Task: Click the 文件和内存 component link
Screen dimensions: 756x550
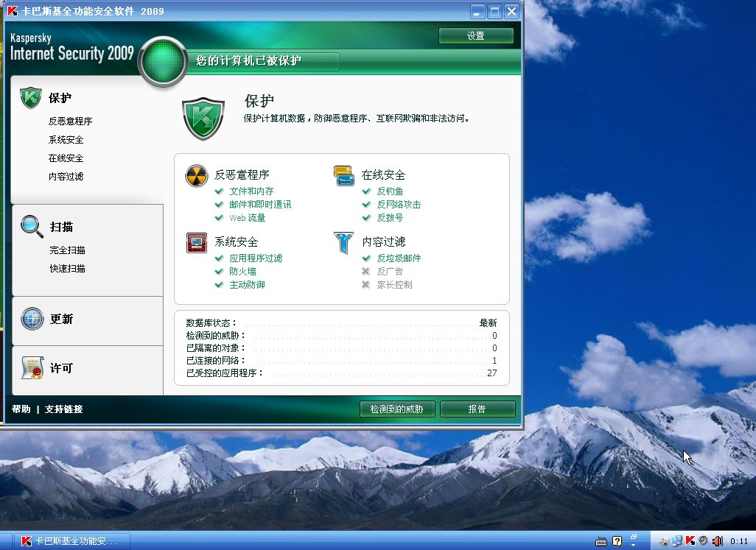Action: point(252,191)
